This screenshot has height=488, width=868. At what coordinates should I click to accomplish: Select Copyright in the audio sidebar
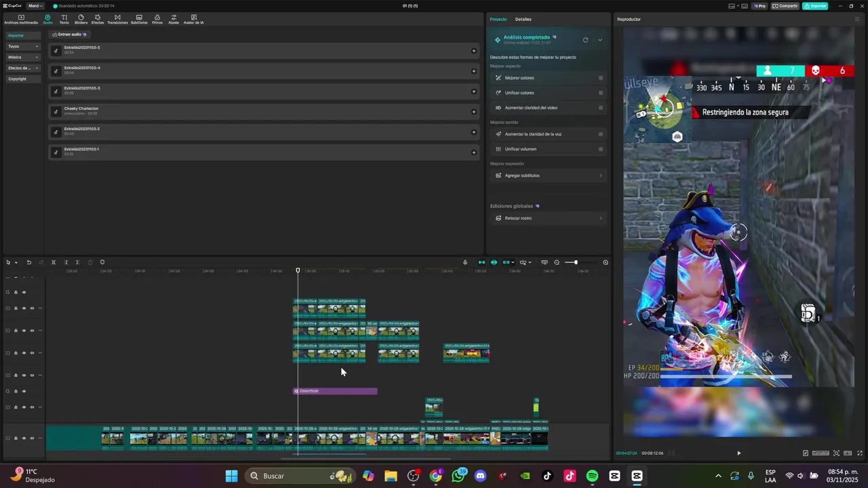tap(23, 79)
